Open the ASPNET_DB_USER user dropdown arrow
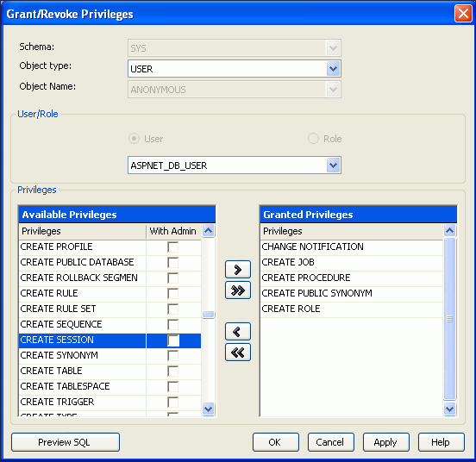This screenshot has height=462, width=476. (x=333, y=165)
